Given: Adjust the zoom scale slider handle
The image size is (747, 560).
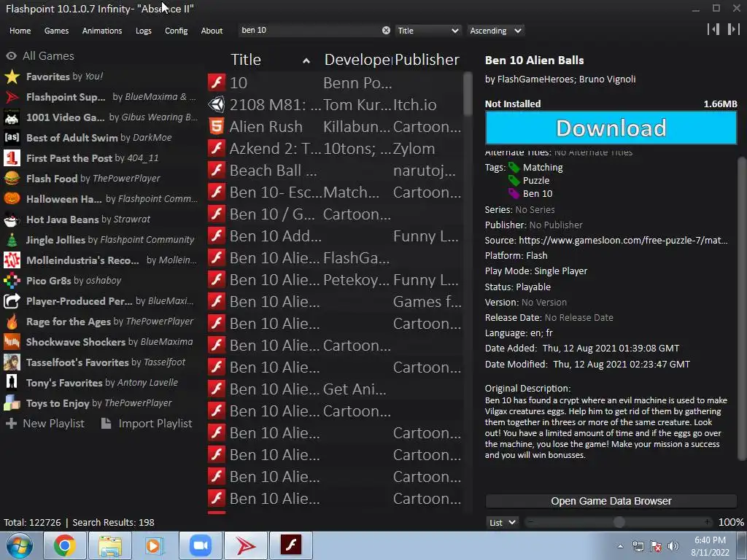Looking at the screenshot, I should click(x=619, y=522).
